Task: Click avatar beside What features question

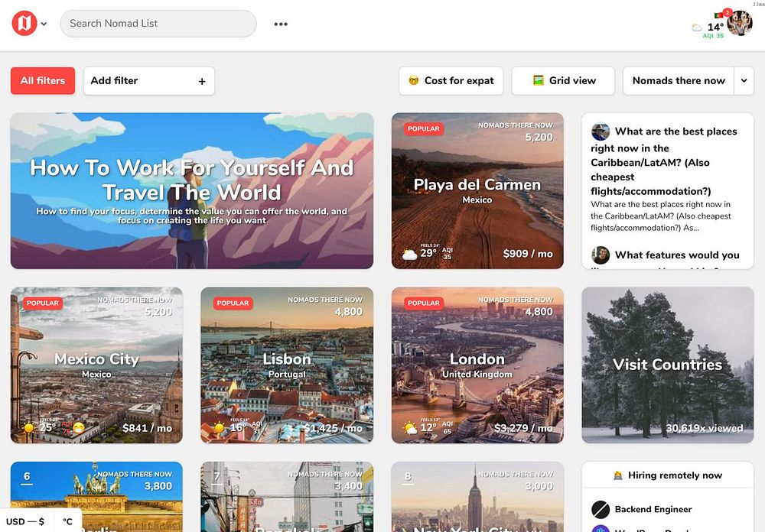Action: tap(601, 255)
